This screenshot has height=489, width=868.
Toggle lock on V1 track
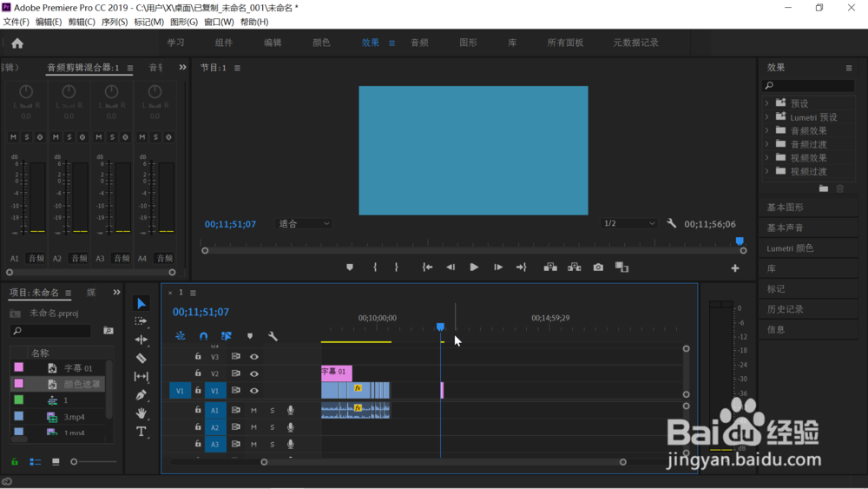click(198, 391)
